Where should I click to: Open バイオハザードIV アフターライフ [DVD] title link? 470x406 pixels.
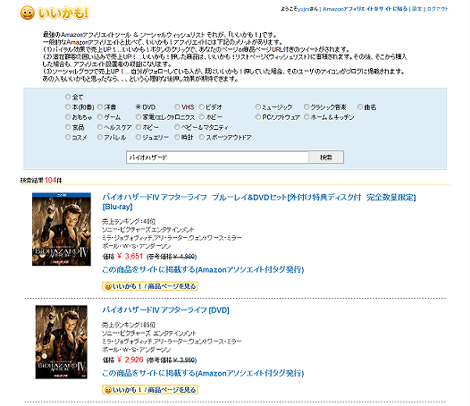(x=166, y=310)
